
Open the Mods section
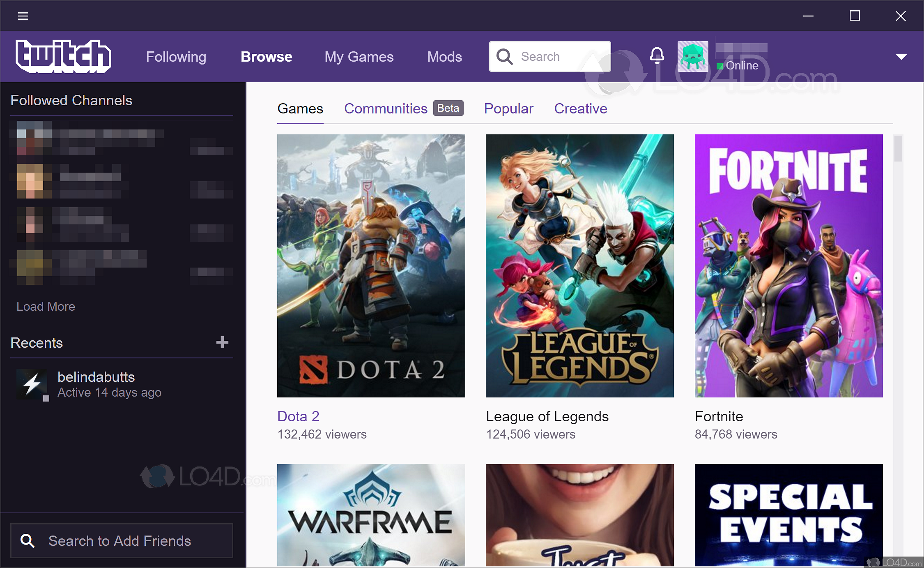click(x=445, y=57)
